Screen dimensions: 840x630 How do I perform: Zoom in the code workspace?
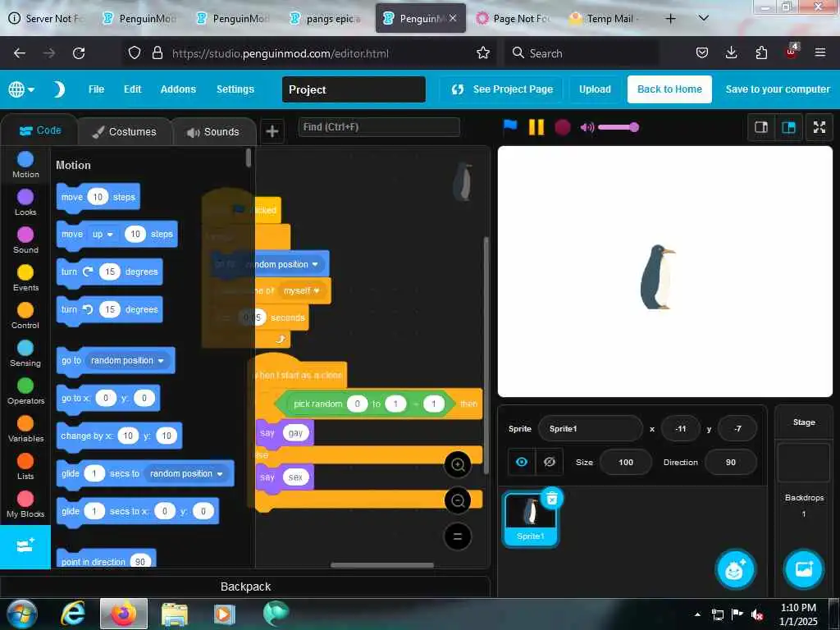[458, 464]
